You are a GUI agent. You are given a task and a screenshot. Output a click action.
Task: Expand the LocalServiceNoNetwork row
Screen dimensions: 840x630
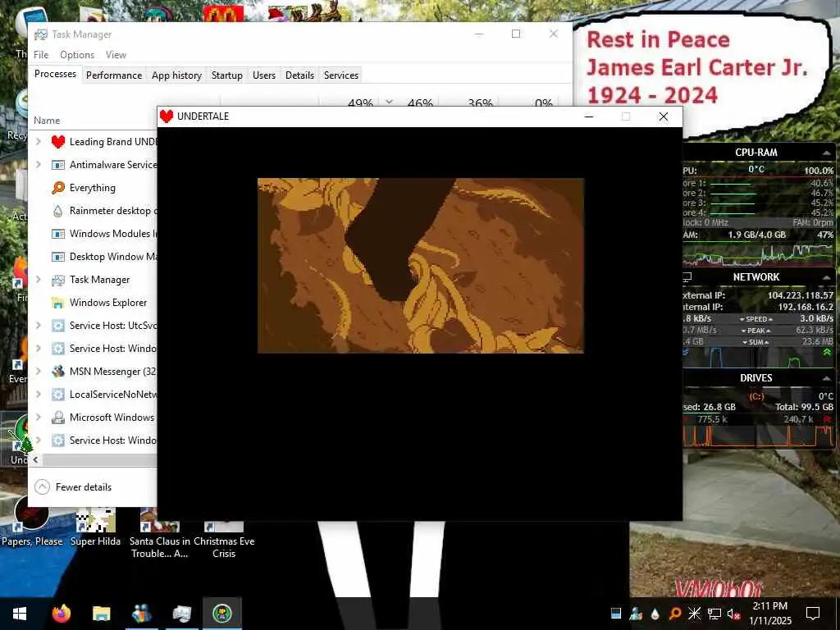(39, 395)
